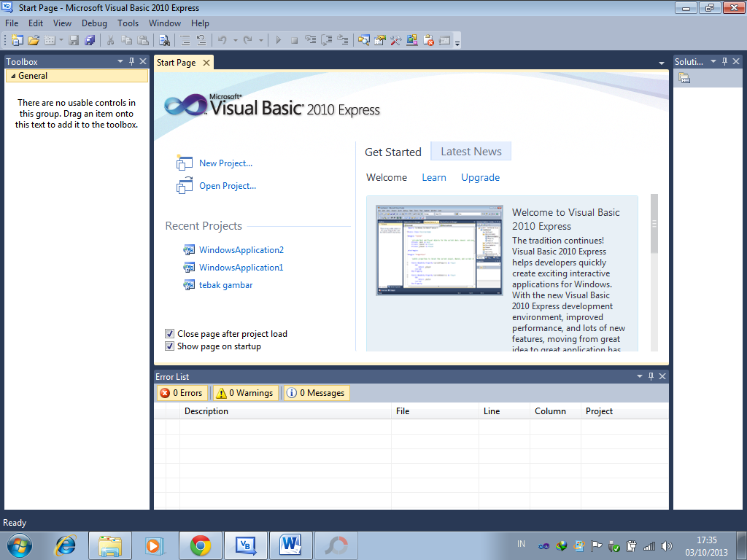Click the Step Over toolbar icon
The image size is (747, 560).
click(x=327, y=41)
